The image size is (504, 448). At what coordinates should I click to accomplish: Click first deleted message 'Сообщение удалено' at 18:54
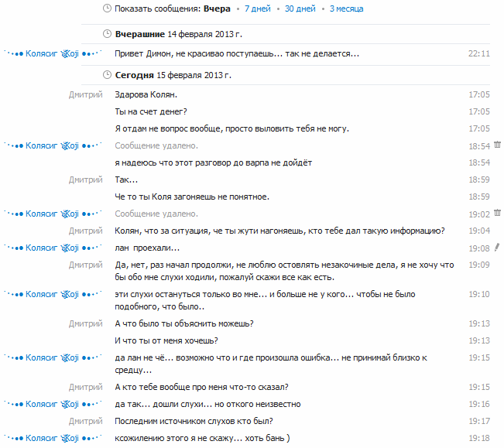click(156, 145)
